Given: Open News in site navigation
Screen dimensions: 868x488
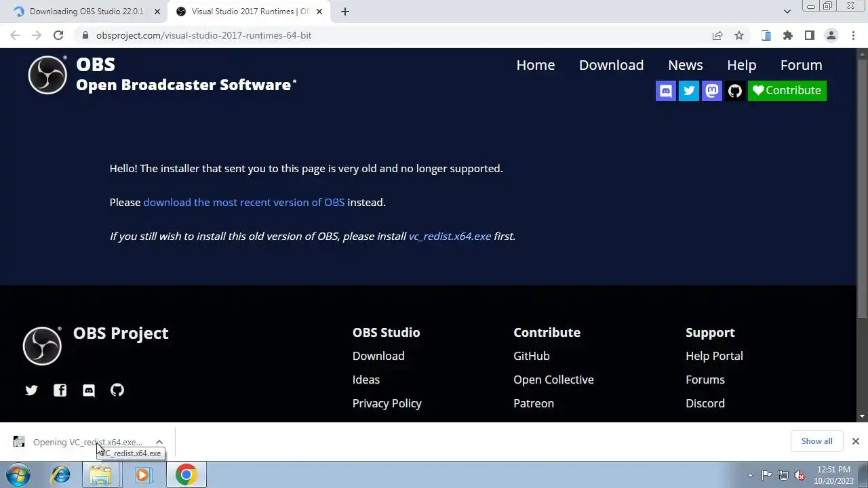Looking at the screenshot, I should 686,65.
